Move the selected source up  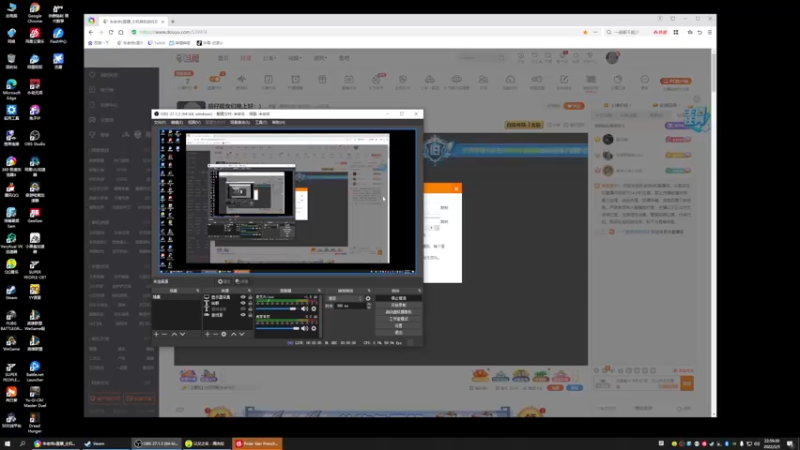pos(234,334)
